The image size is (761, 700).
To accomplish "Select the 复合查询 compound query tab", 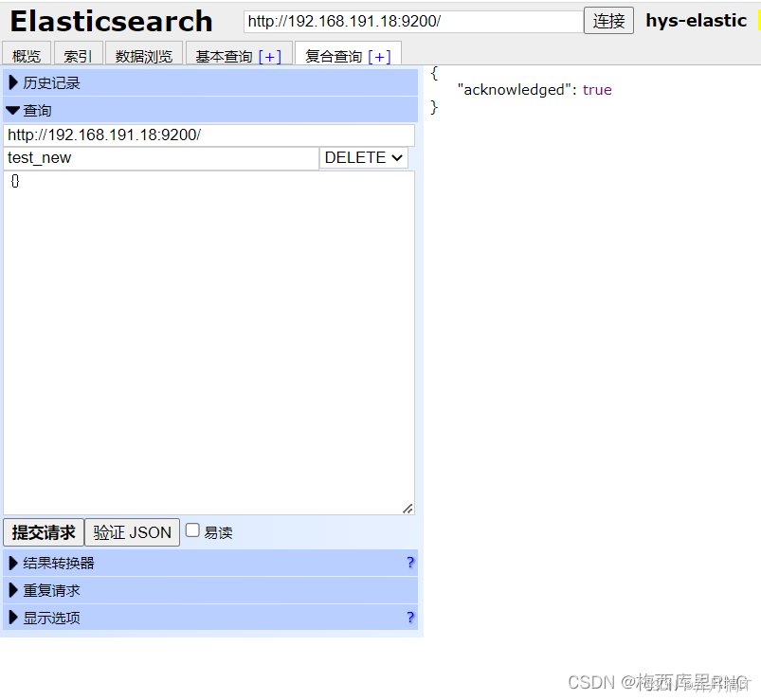I will pyautogui.click(x=334, y=56).
